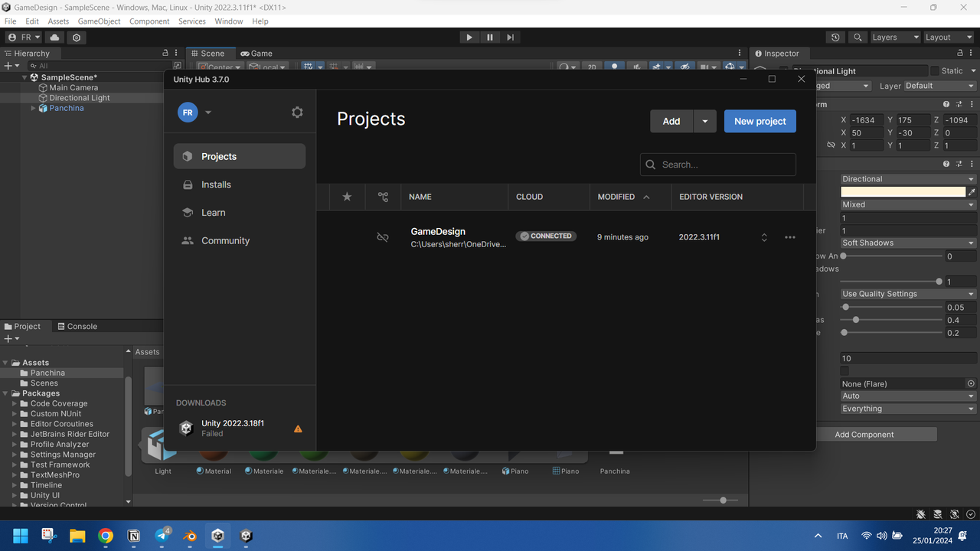
Task: Open the Layer Default dropdown
Action: coord(940,86)
